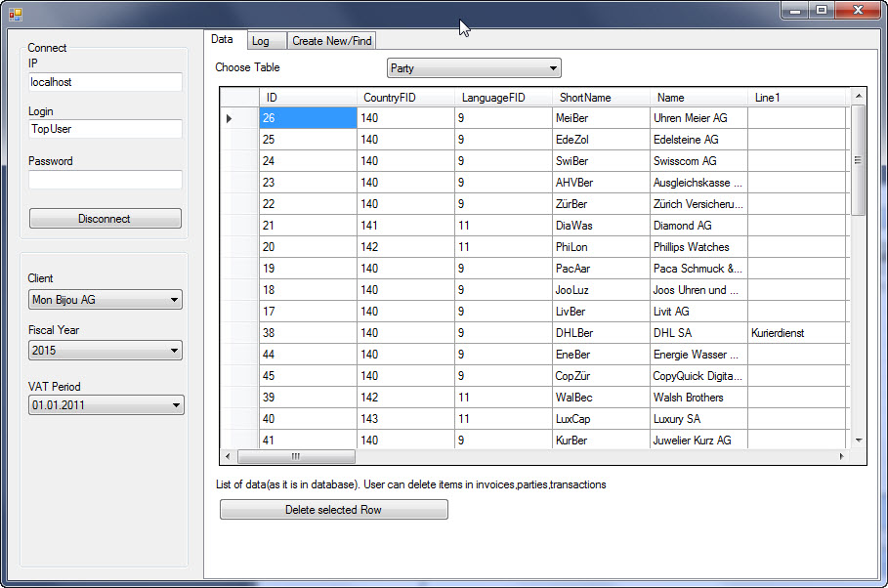Open the Client dropdown showing Mon Bijou AG

pos(106,300)
